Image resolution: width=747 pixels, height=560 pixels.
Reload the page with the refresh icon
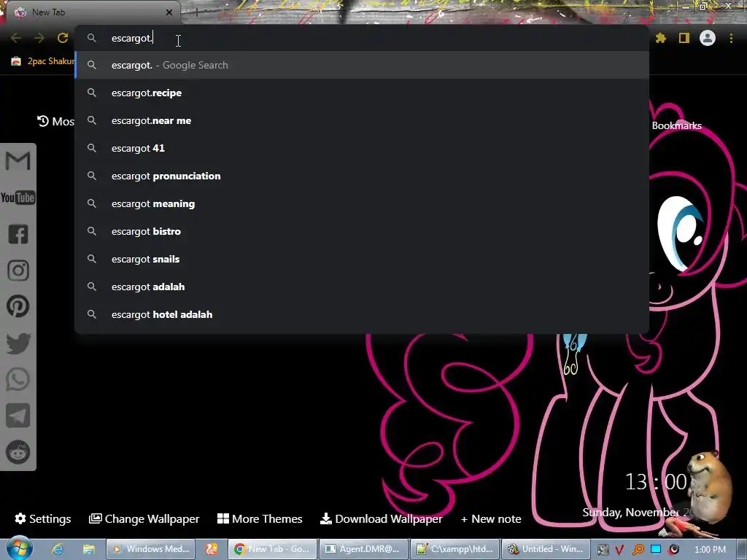[x=63, y=38]
